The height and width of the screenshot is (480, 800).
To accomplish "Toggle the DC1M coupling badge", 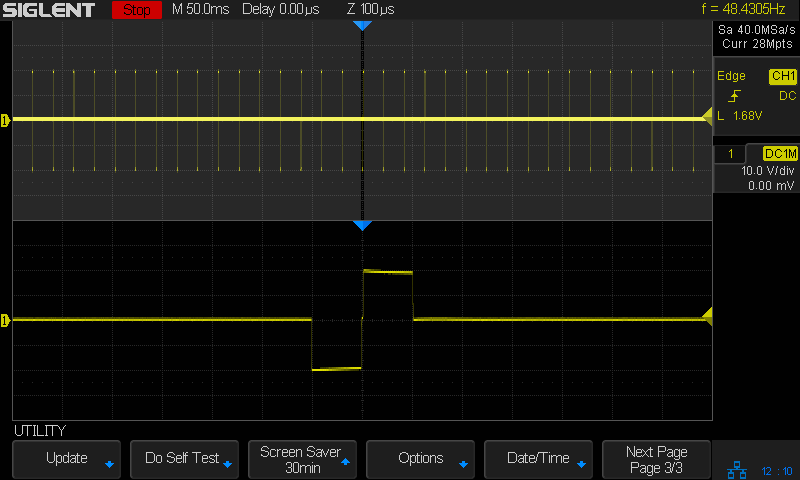I will pyautogui.click(x=779, y=153).
